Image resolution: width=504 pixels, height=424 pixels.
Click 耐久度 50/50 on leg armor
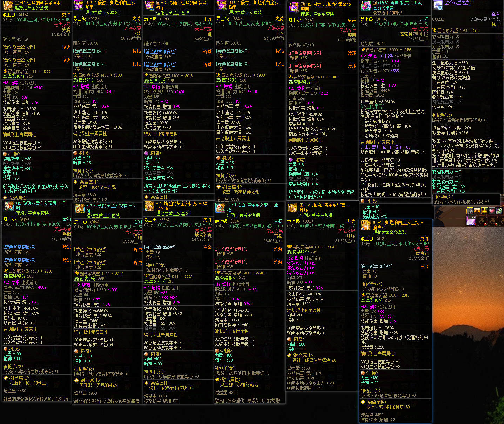coord(86,43)
